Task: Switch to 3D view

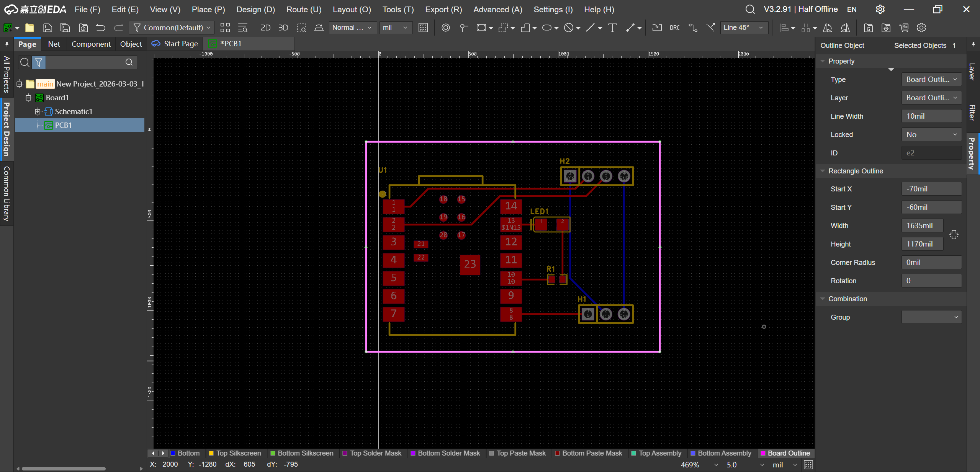Action: (283, 28)
